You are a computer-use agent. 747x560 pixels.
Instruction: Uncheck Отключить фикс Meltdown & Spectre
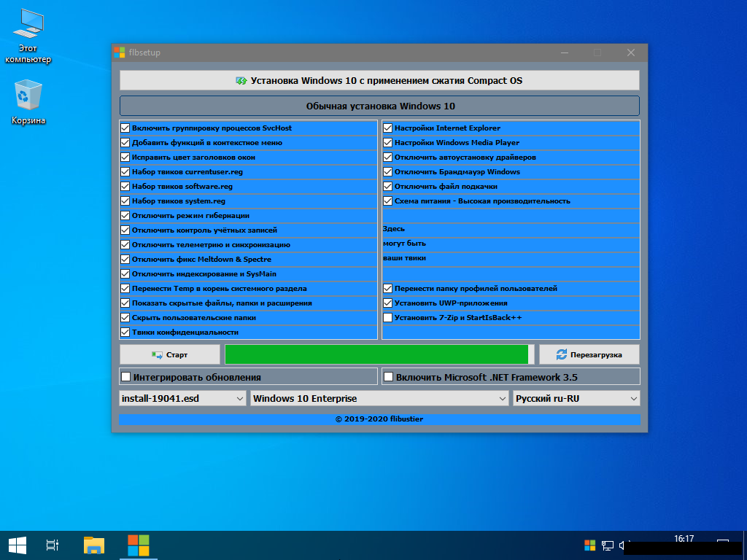[125, 259]
